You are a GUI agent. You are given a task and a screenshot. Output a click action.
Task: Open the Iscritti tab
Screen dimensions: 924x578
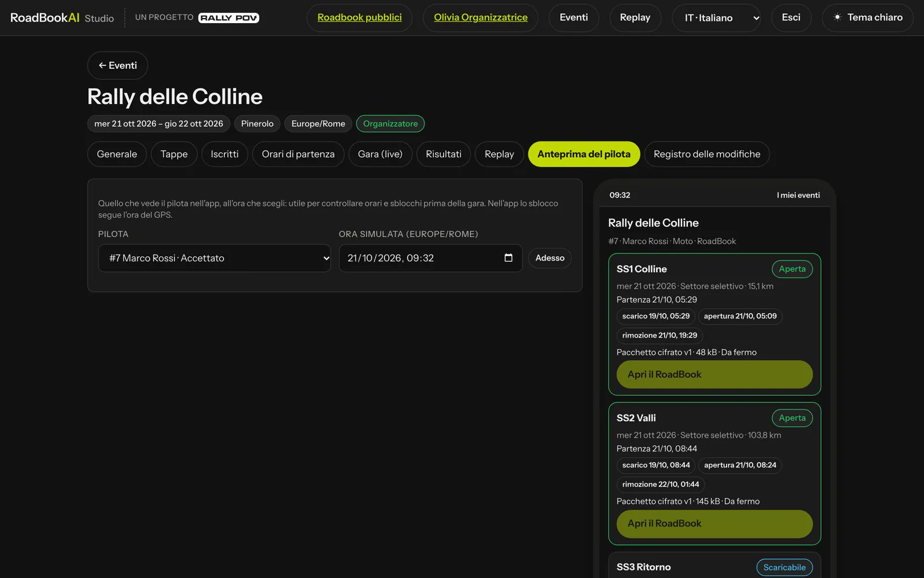pos(225,154)
